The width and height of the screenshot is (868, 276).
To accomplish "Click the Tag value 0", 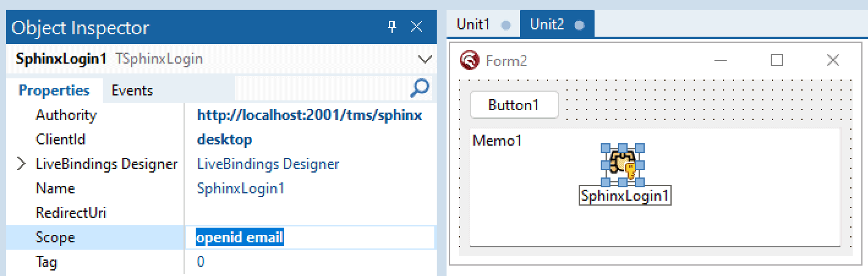I will coord(201,262).
